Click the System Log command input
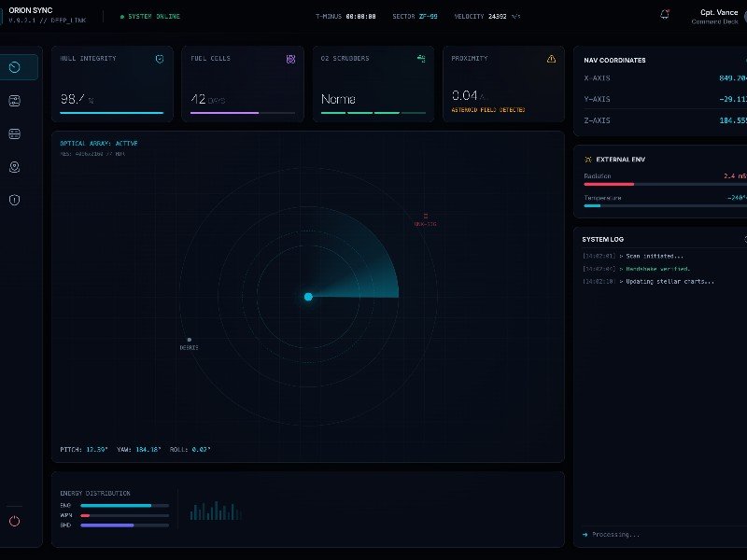The width and height of the screenshot is (747, 560). tap(663, 535)
